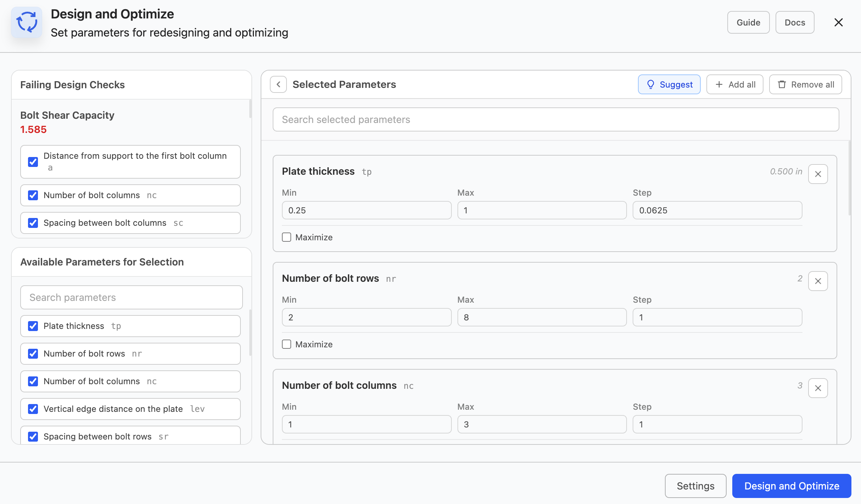861x504 pixels.
Task: Uncheck Plate thickness tp in available parameters
Action: (x=33, y=326)
